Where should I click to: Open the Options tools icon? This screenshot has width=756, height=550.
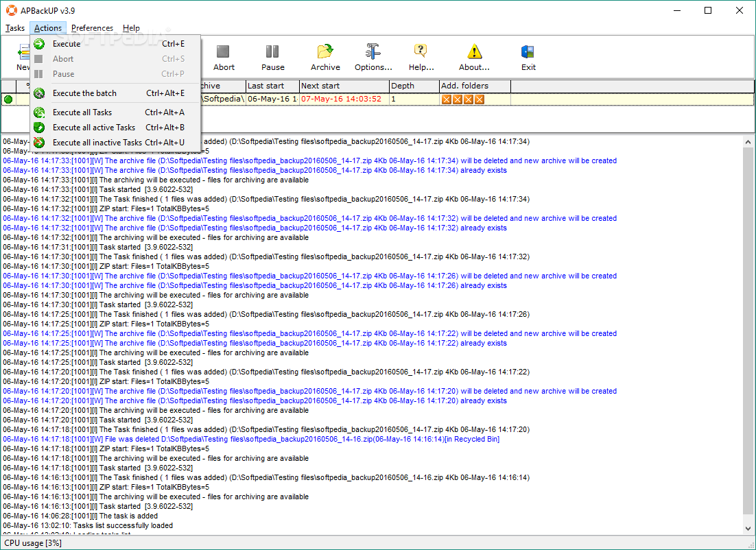click(373, 51)
